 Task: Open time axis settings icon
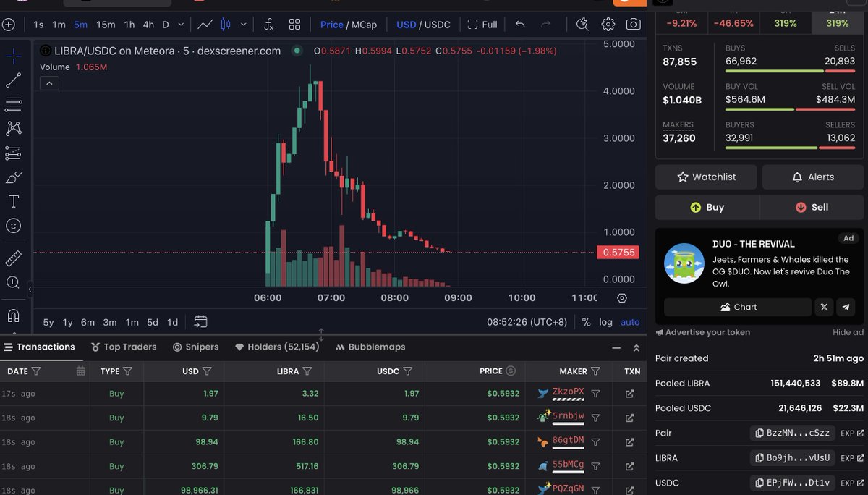[x=622, y=297]
